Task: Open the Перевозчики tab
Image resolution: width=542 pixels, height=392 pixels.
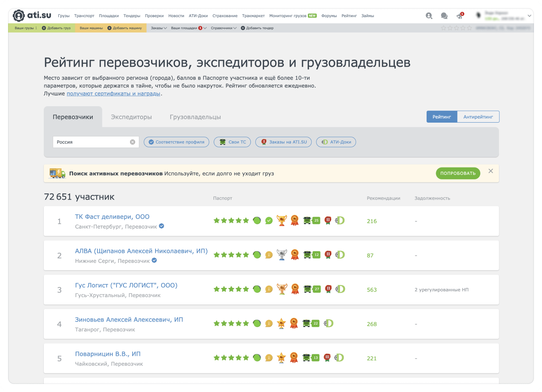Action: pyautogui.click(x=73, y=117)
